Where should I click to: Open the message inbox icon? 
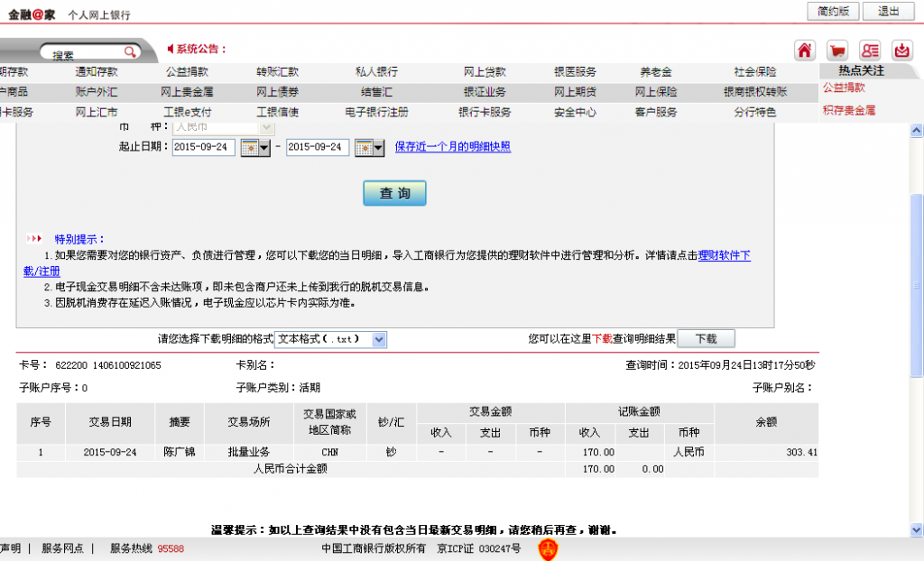point(902,51)
